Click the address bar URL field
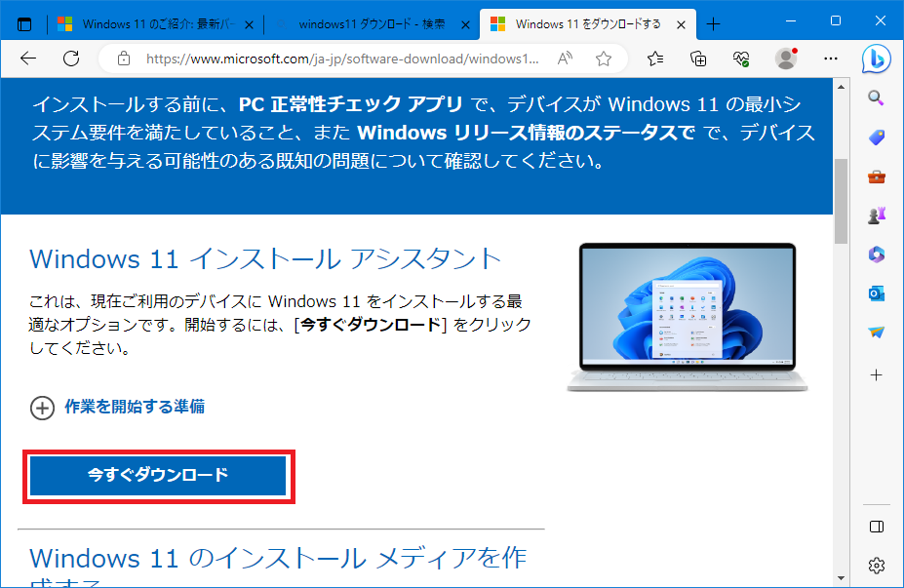The image size is (904, 588). 342,59
